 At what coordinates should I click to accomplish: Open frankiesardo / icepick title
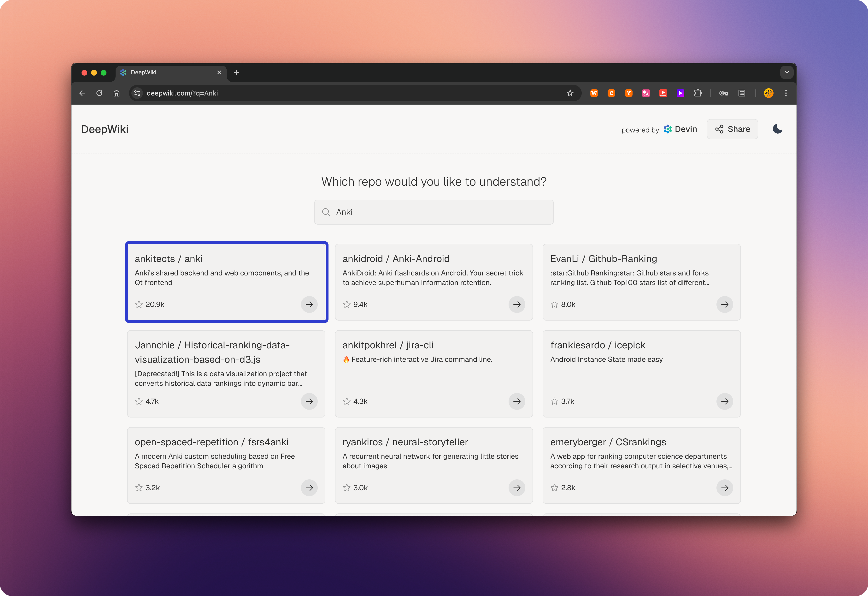[598, 345]
